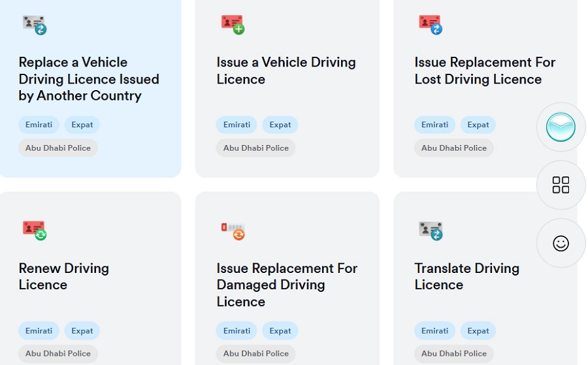588x365 pixels.
Task: Open 'Issue a Vehicle Driving Licence' service
Action: tap(286, 71)
